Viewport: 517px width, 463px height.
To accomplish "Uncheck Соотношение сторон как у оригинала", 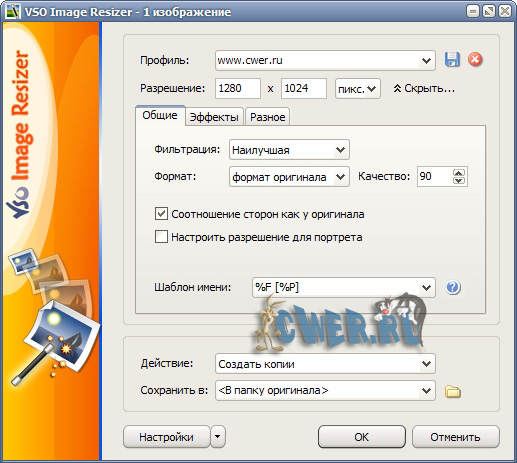I will pyautogui.click(x=161, y=214).
